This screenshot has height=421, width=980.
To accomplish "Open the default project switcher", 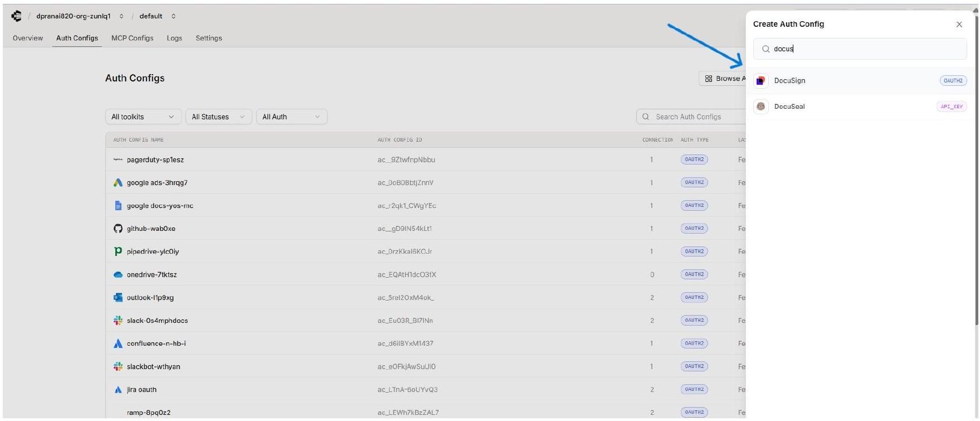I will (x=157, y=16).
